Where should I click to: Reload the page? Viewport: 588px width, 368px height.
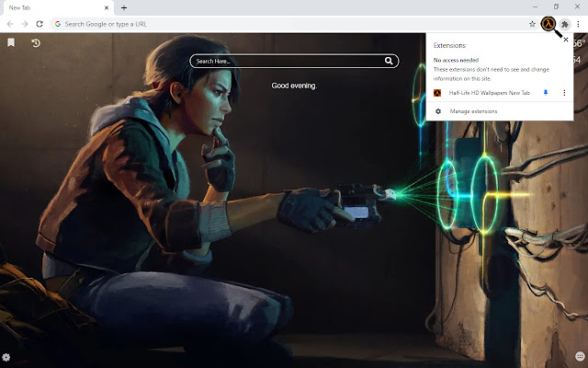[x=40, y=24]
